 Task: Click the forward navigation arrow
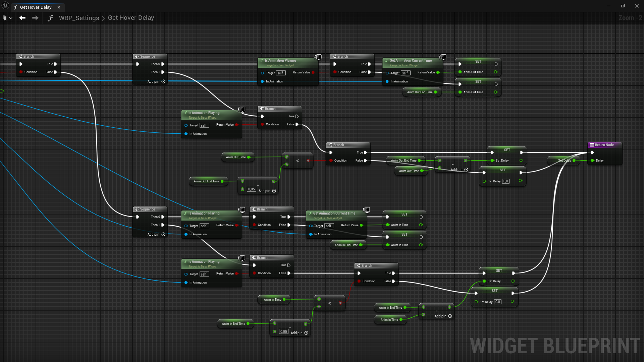(35, 18)
